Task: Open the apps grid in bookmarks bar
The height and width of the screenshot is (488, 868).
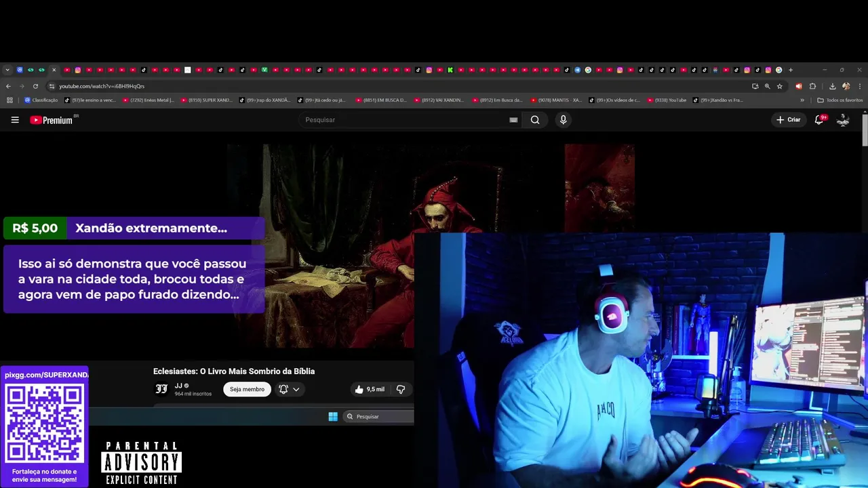Action: click(x=9, y=100)
